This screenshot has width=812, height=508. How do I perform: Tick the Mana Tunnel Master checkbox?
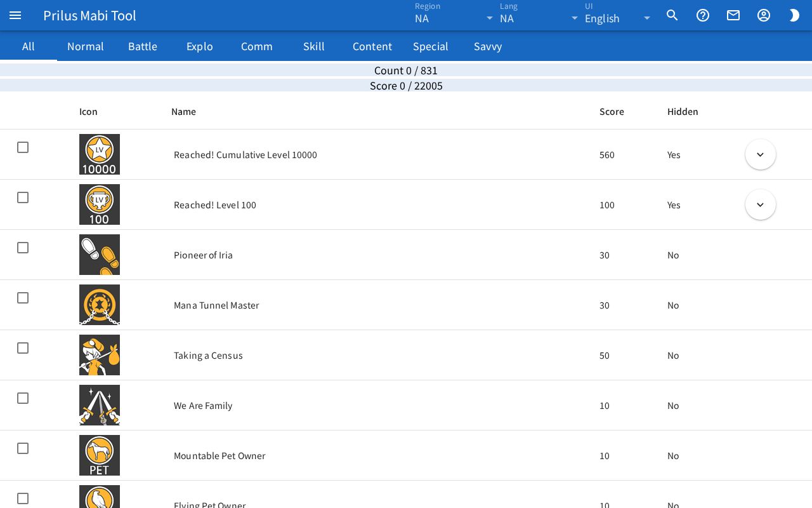click(x=23, y=298)
